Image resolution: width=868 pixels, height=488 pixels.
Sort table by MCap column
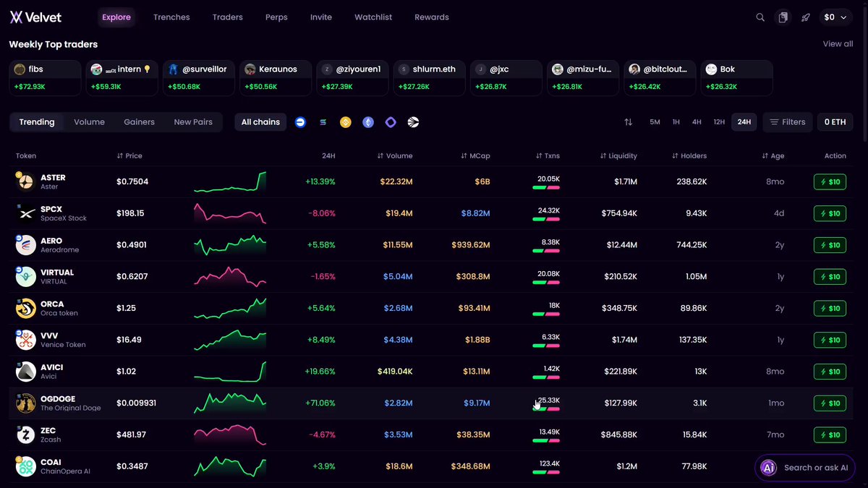[x=475, y=155]
